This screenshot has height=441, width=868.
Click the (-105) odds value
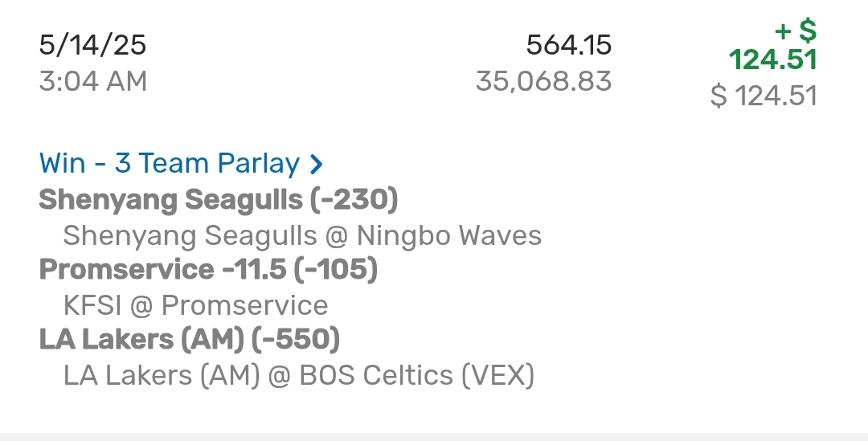335,270
